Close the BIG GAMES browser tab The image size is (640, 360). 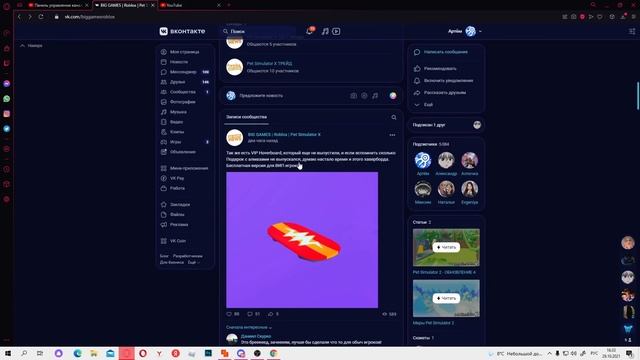click(153, 5)
